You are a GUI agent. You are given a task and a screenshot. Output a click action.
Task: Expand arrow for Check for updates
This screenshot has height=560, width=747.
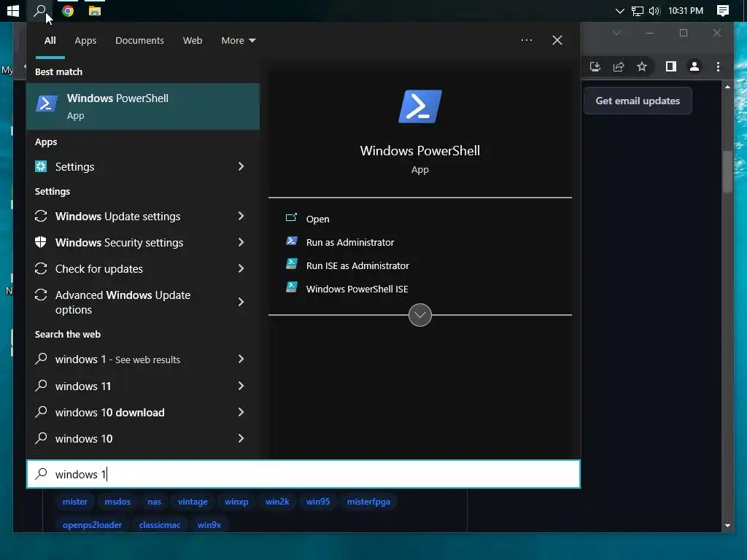tap(241, 268)
